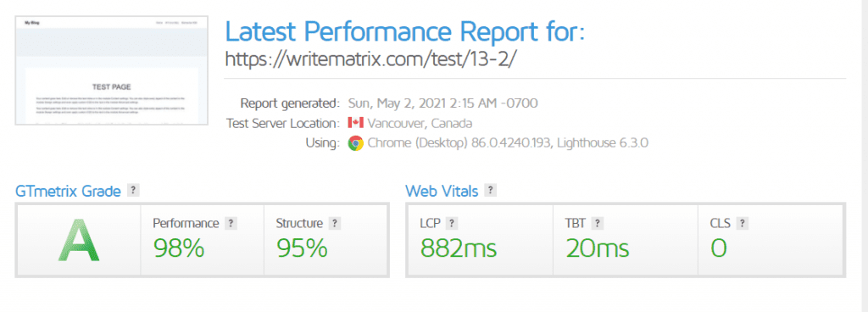868x312 pixels.
Task: Select the large grade A letter
Action: 79,240
